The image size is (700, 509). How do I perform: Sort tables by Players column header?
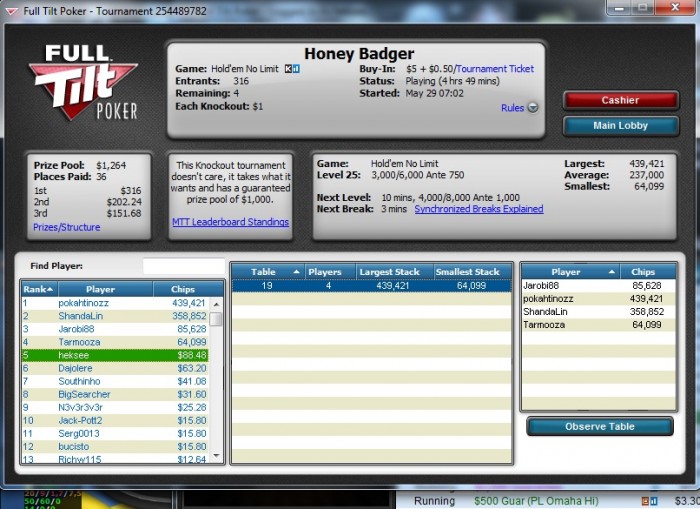(x=330, y=272)
